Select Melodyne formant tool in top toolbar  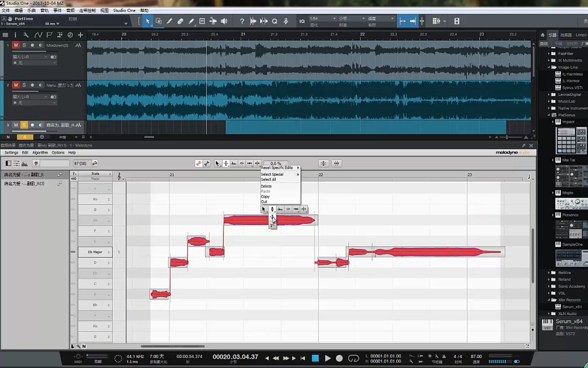tap(234, 164)
